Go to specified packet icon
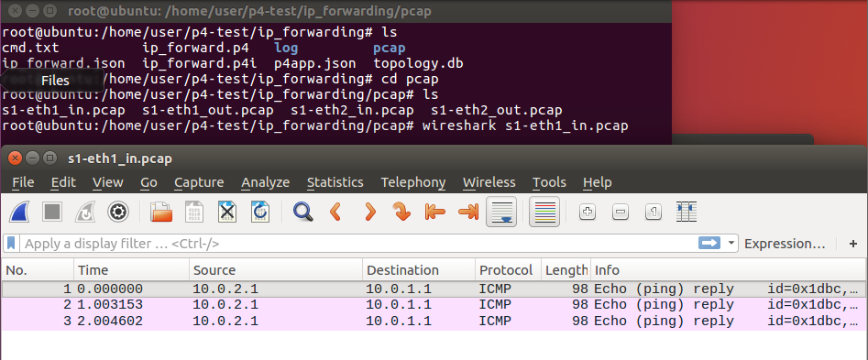The width and height of the screenshot is (868, 360). pos(401,212)
